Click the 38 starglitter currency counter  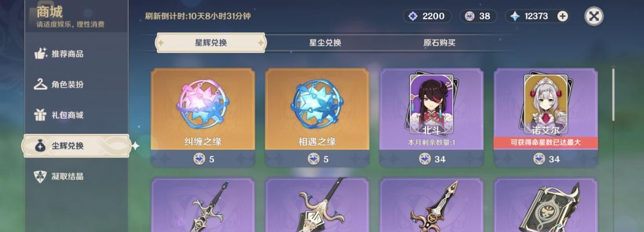tap(478, 16)
